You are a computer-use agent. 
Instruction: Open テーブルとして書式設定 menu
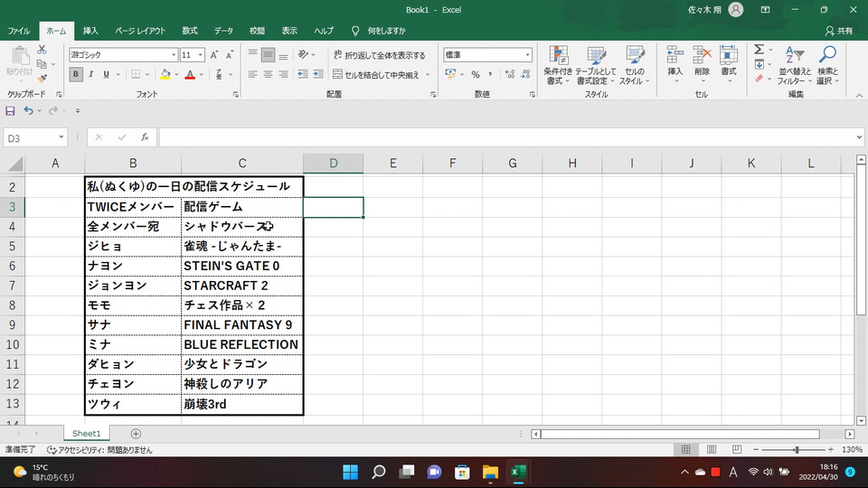click(x=595, y=65)
